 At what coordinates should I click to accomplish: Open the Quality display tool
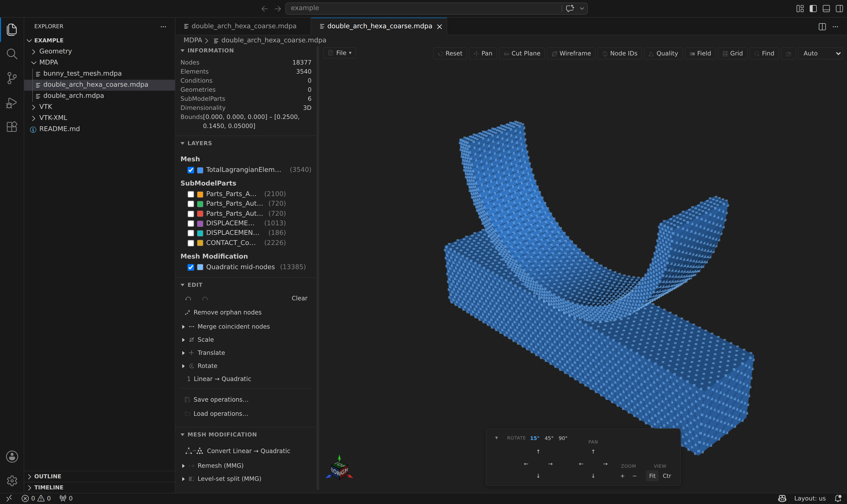[663, 53]
